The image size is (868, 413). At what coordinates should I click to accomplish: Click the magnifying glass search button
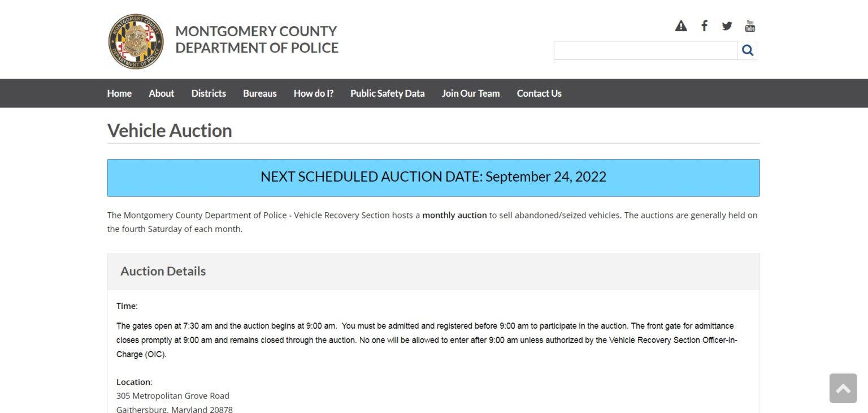(x=747, y=50)
